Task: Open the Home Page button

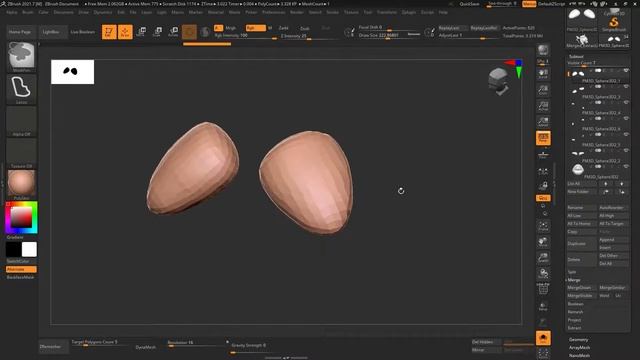Action: click(20, 32)
